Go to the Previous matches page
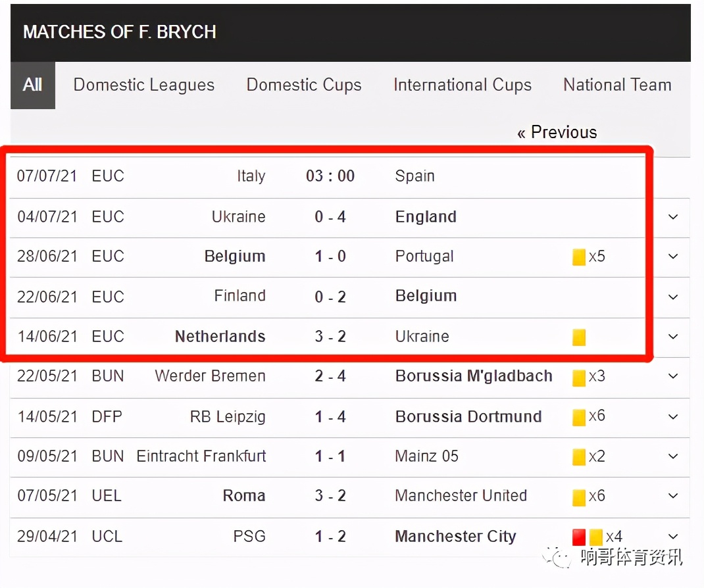704x588 pixels. [557, 132]
